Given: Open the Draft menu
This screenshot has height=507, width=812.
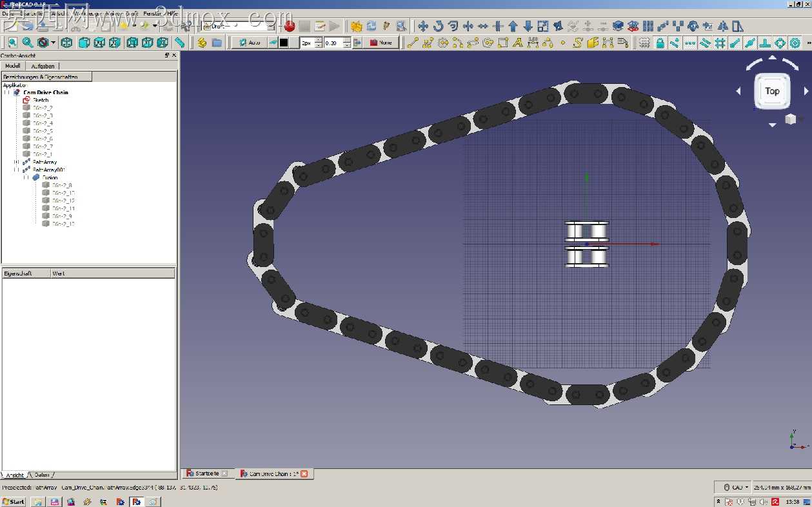Looking at the screenshot, I should coord(132,13).
